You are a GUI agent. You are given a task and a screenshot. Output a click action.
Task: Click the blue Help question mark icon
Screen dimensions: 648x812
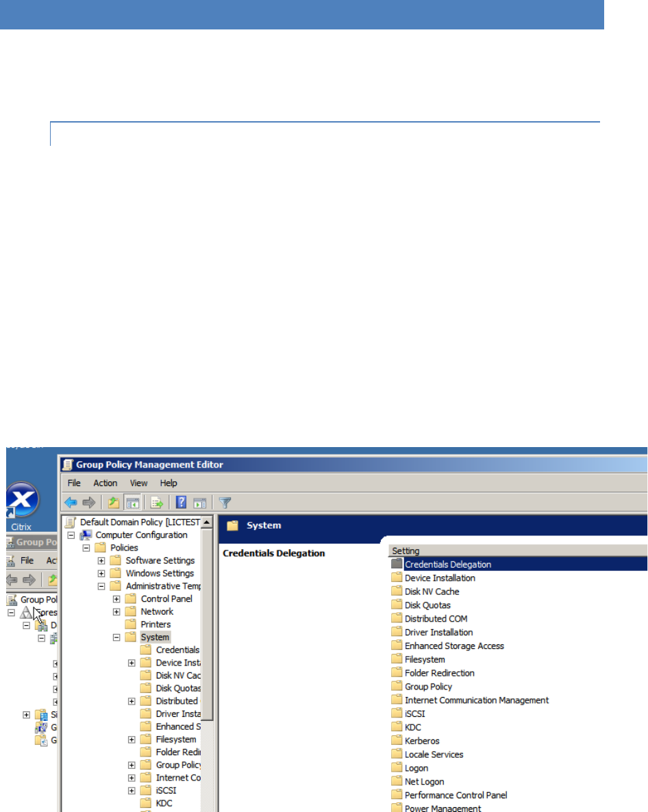[x=181, y=503]
